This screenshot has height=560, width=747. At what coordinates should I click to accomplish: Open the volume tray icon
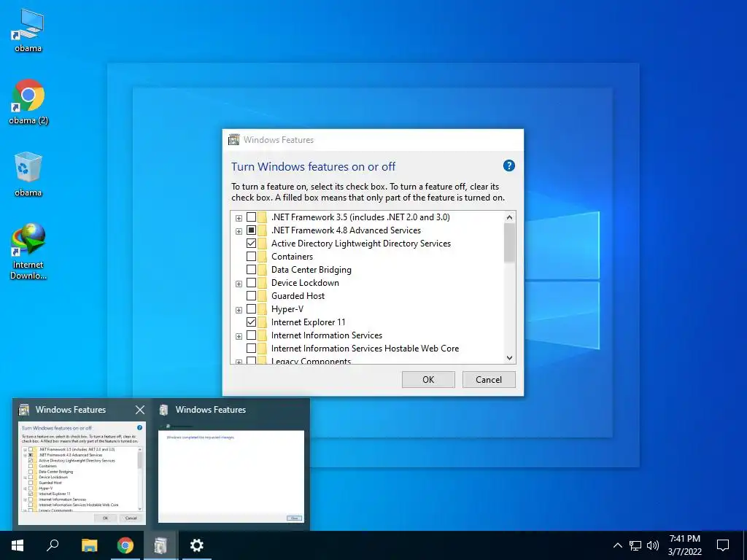click(x=653, y=545)
